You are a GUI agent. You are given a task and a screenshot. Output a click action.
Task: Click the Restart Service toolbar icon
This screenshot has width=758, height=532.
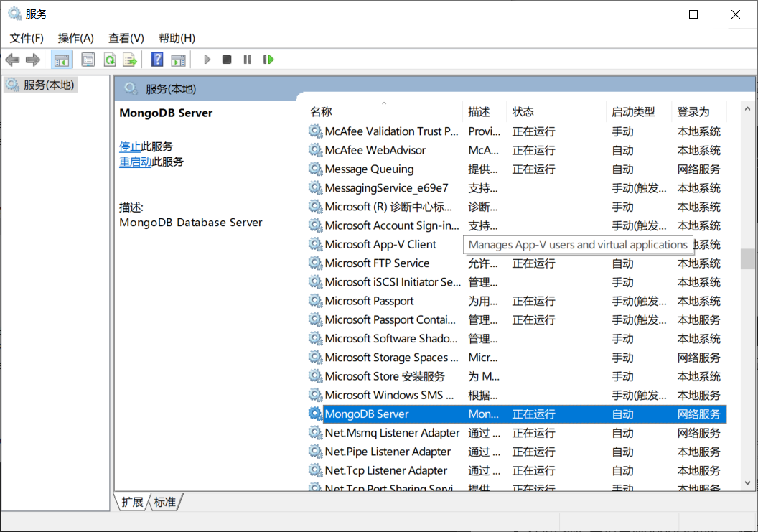pyautogui.click(x=268, y=60)
